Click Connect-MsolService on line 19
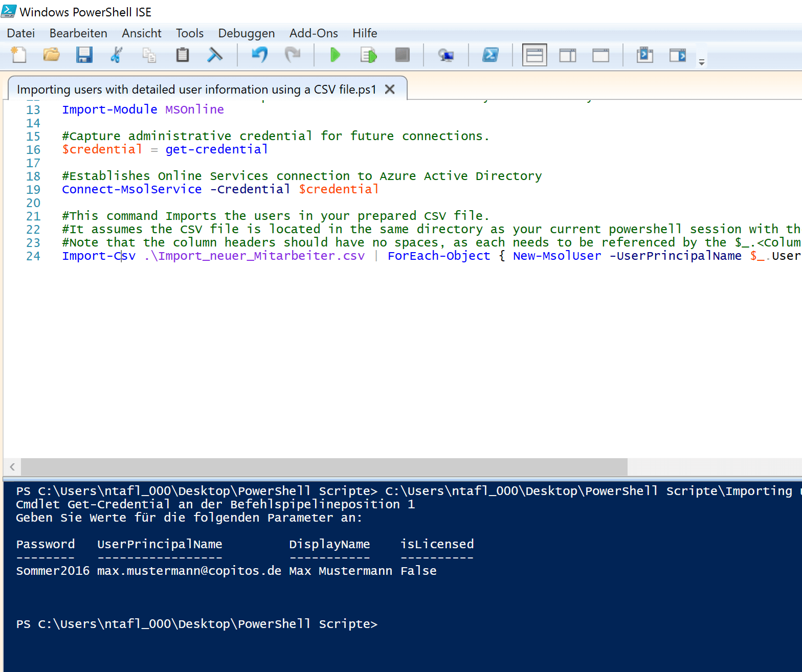Image resolution: width=802 pixels, height=672 pixels. [132, 189]
